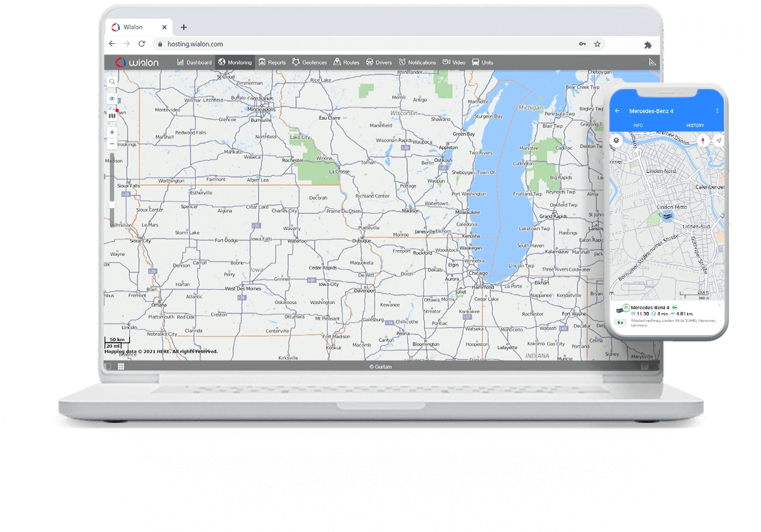Open saved passwords key icon
This screenshot has height=532, width=761.
pos(583,44)
